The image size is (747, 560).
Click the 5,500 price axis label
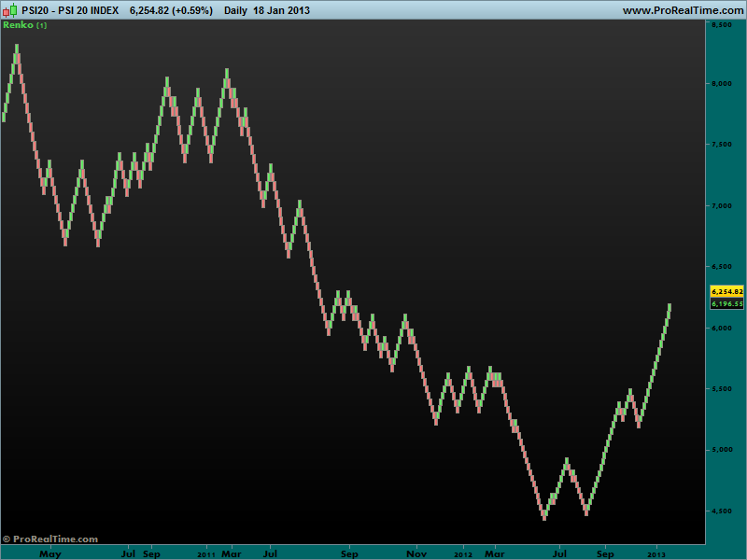[x=722, y=389]
